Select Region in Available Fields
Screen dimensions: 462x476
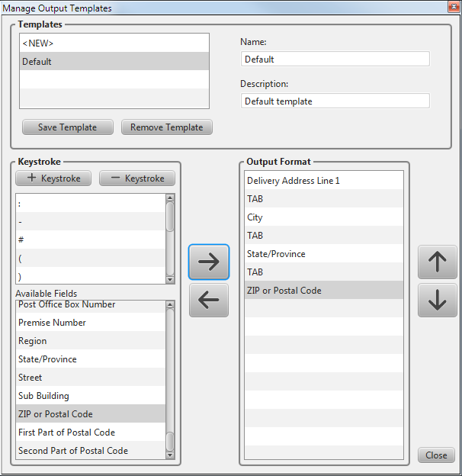pyautogui.click(x=91, y=340)
